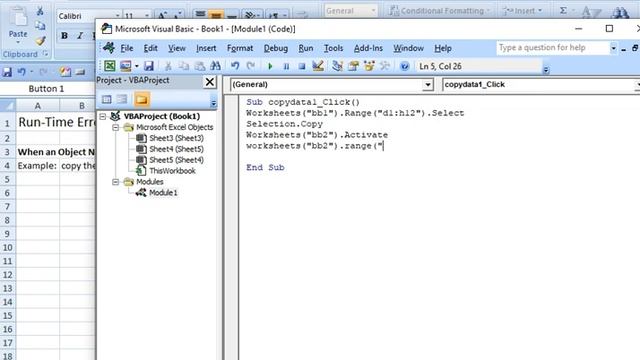Screen dimensions: 640x360
Task: Open Visual Basic Help blue icon
Action: [x=404, y=66]
